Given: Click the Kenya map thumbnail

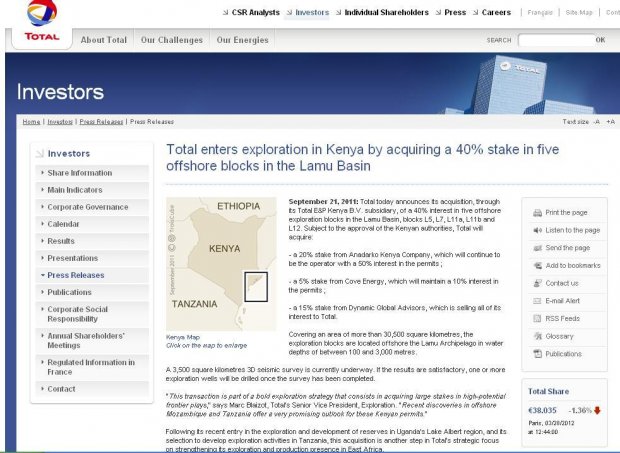Looking at the screenshot, I should (221, 264).
